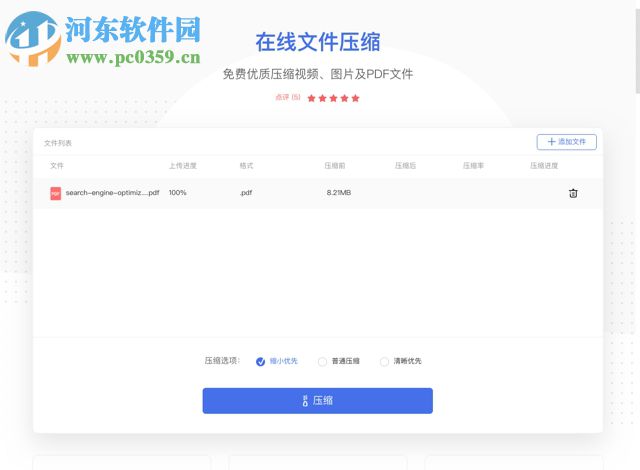Click the 上传进度 column header
The height and width of the screenshot is (470, 640).
[x=183, y=166]
